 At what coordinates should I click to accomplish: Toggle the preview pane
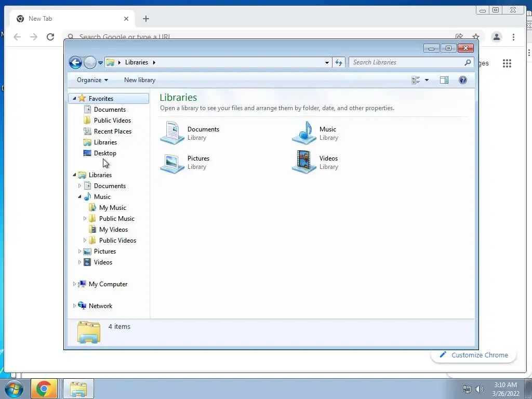point(444,80)
